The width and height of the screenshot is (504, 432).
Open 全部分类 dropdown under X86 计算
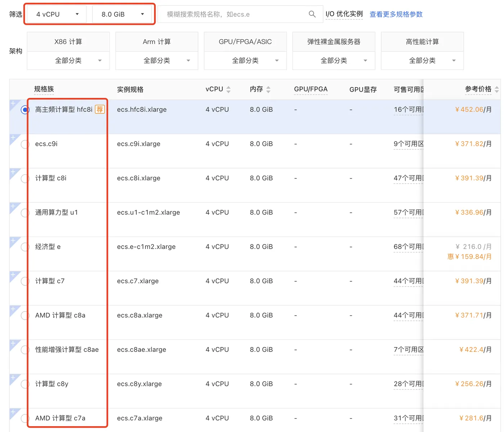68,60
